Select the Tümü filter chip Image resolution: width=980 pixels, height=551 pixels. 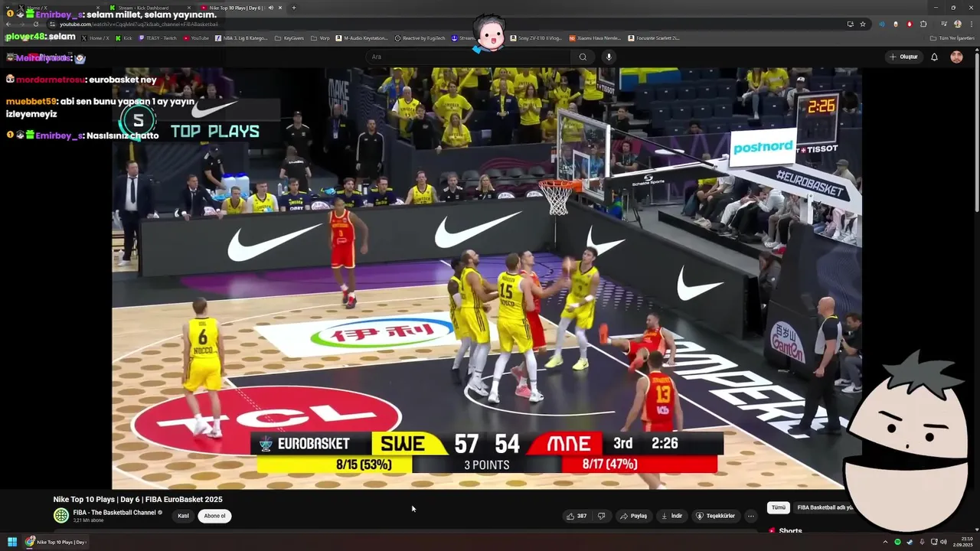pyautogui.click(x=778, y=507)
